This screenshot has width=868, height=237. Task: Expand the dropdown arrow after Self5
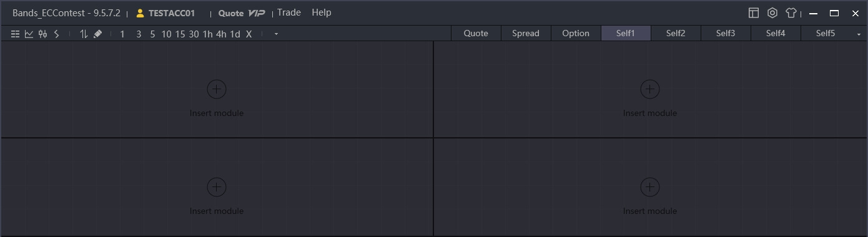859,34
